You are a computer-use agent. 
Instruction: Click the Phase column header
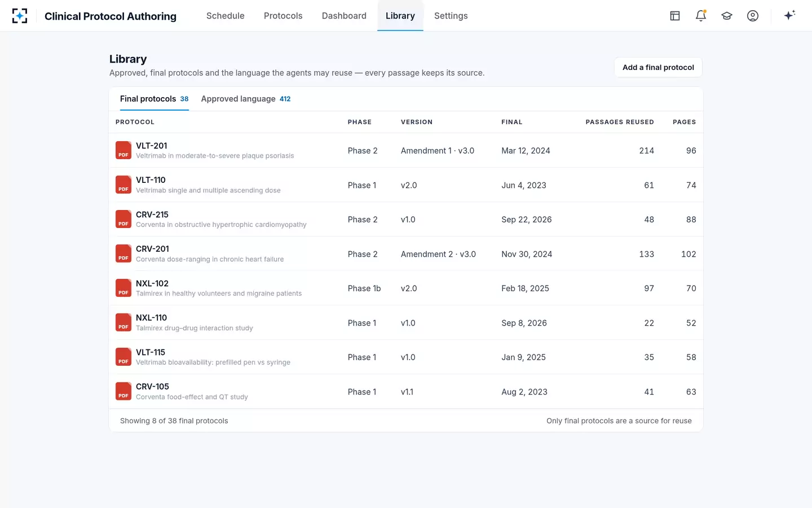360,122
